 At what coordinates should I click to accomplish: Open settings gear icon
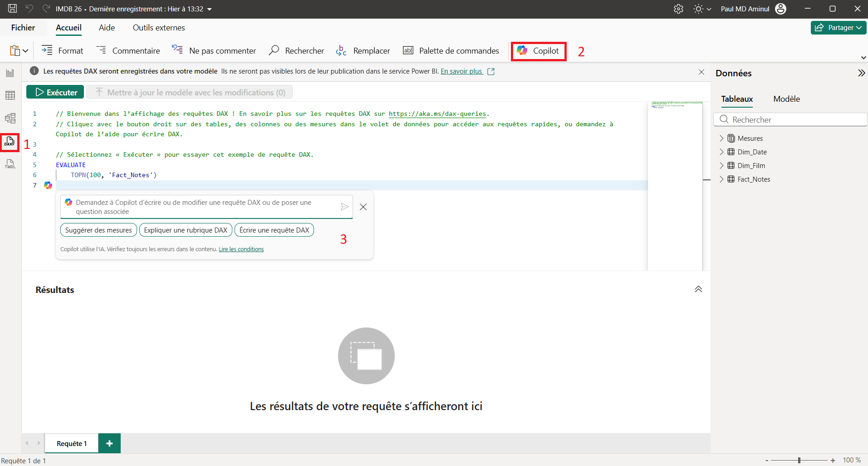coord(678,9)
